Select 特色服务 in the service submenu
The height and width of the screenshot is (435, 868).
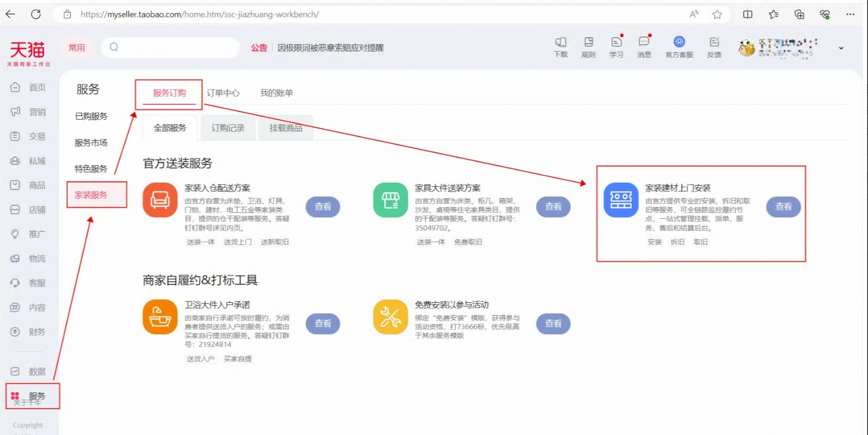[91, 168]
